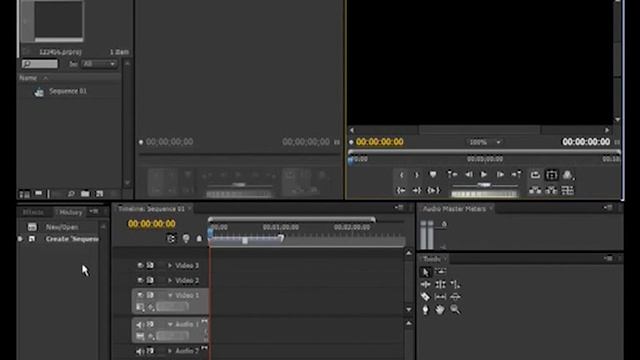
Task: Toggle Video 2 track output eye
Action: (x=140, y=280)
